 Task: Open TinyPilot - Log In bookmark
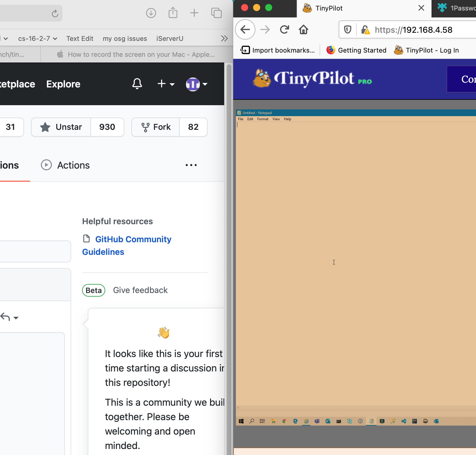tap(426, 50)
